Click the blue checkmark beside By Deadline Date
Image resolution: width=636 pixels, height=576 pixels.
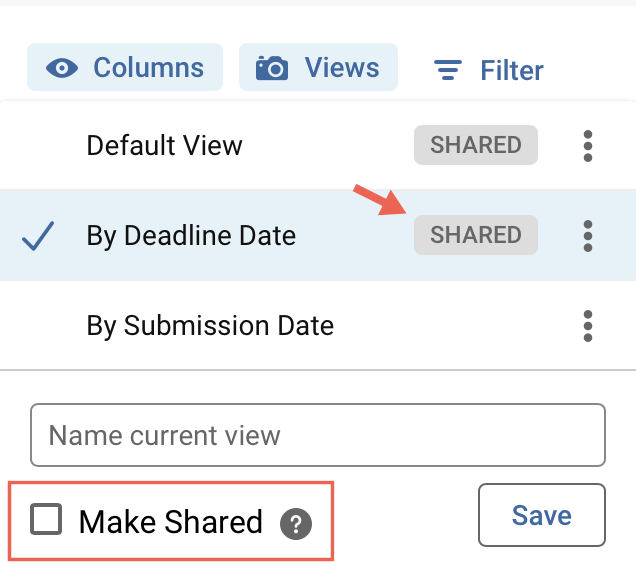click(38, 236)
